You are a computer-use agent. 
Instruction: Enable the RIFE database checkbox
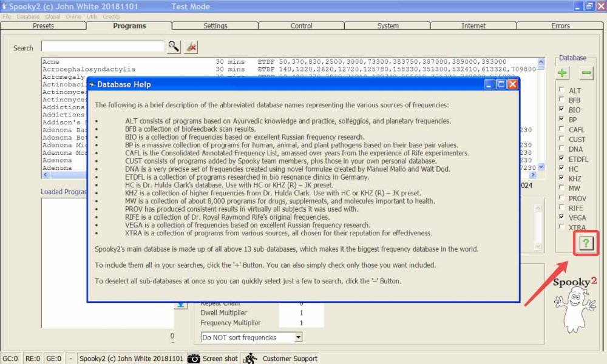click(x=561, y=207)
